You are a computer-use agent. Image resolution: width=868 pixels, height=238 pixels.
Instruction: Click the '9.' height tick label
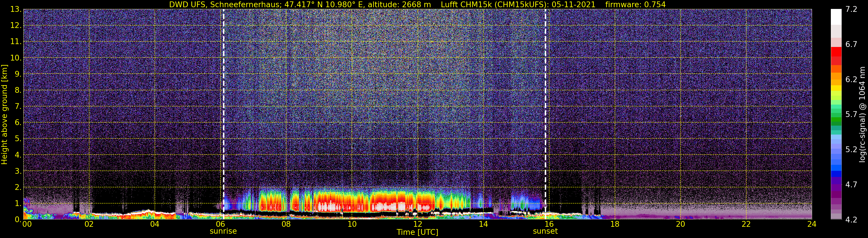coord(18,74)
